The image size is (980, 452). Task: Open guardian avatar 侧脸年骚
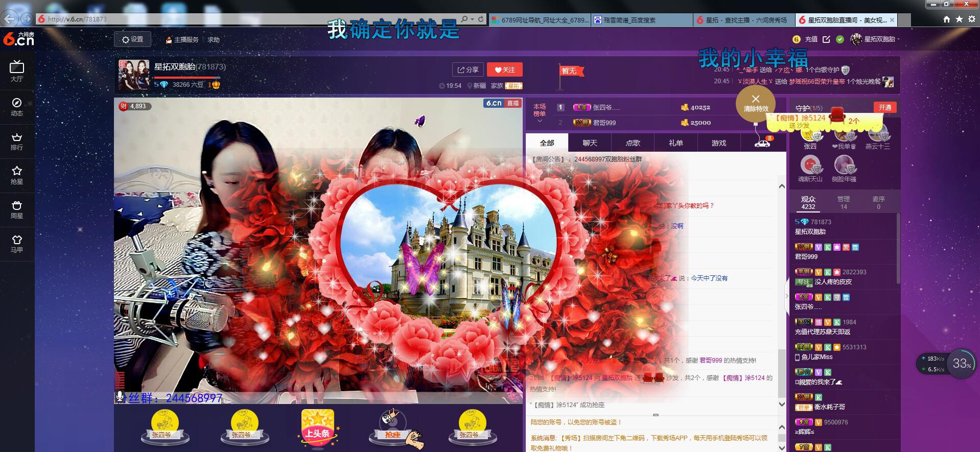pyautogui.click(x=844, y=165)
